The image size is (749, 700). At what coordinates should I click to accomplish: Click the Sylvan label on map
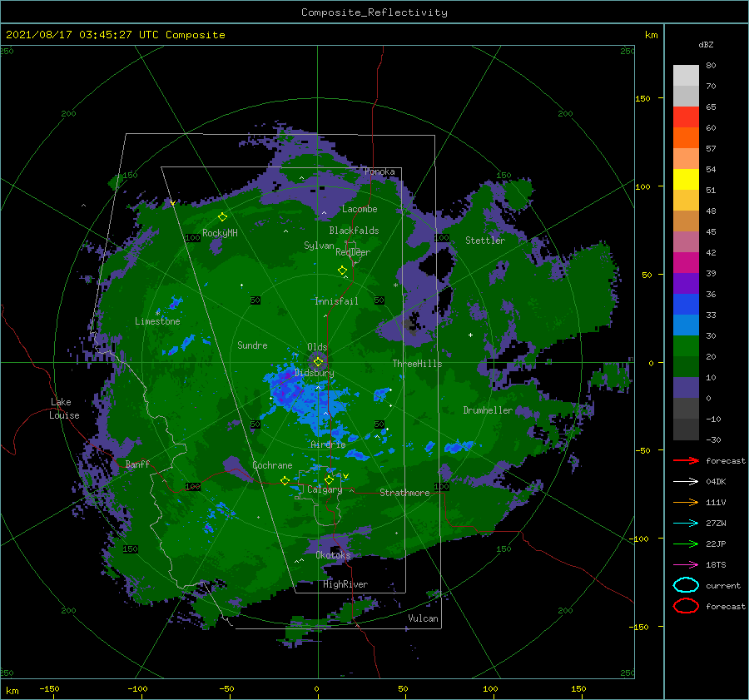pyautogui.click(x=319, y=246)
